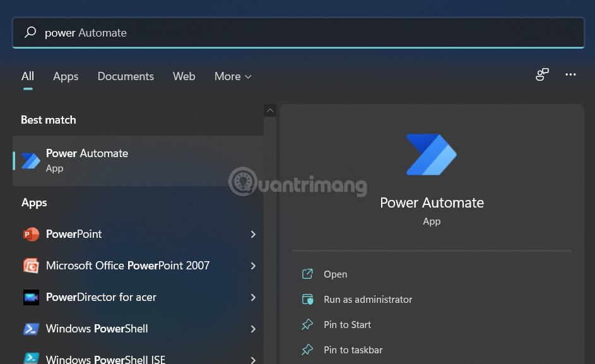Open Power Automate best match result
Viewport: 595px width, 364px height.
coord(138,161)
